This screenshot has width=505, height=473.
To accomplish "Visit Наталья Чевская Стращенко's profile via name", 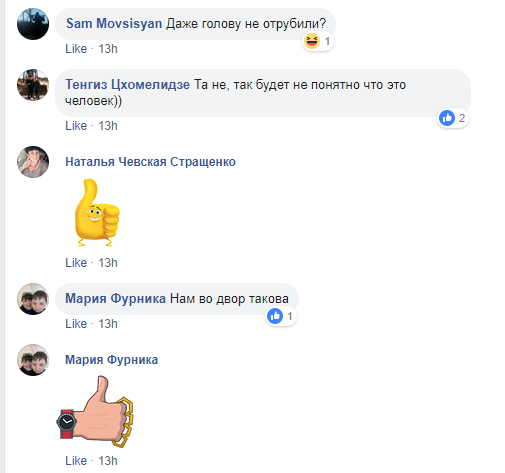I will coord(150,162).
